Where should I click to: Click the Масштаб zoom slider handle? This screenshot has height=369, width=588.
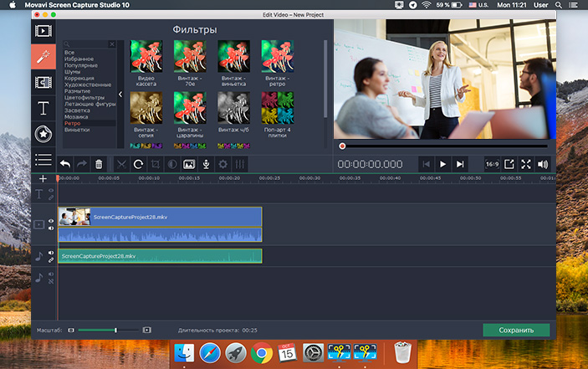[115, 330]
